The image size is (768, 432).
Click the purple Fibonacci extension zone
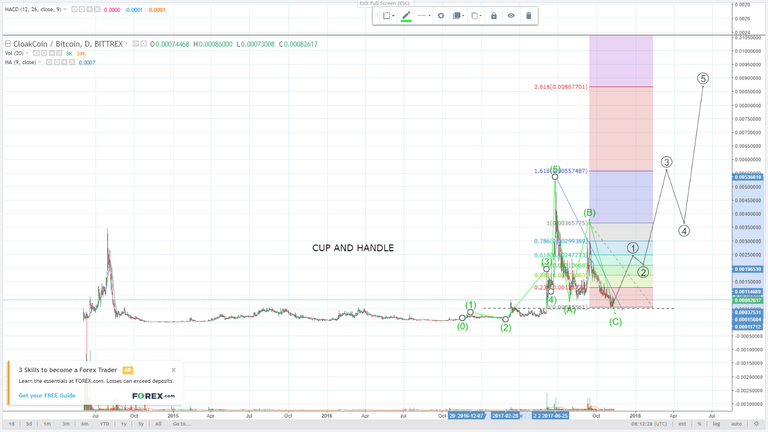coord(621,61)
